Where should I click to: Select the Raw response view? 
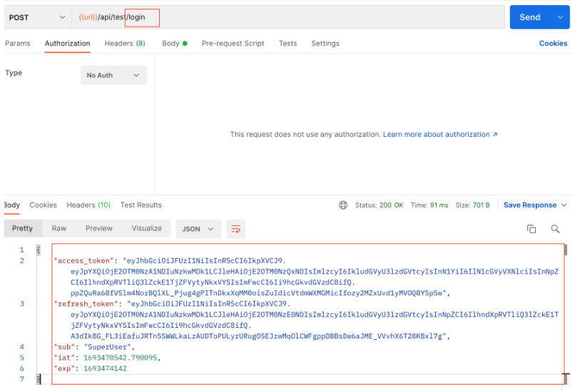tap(59, 228)
